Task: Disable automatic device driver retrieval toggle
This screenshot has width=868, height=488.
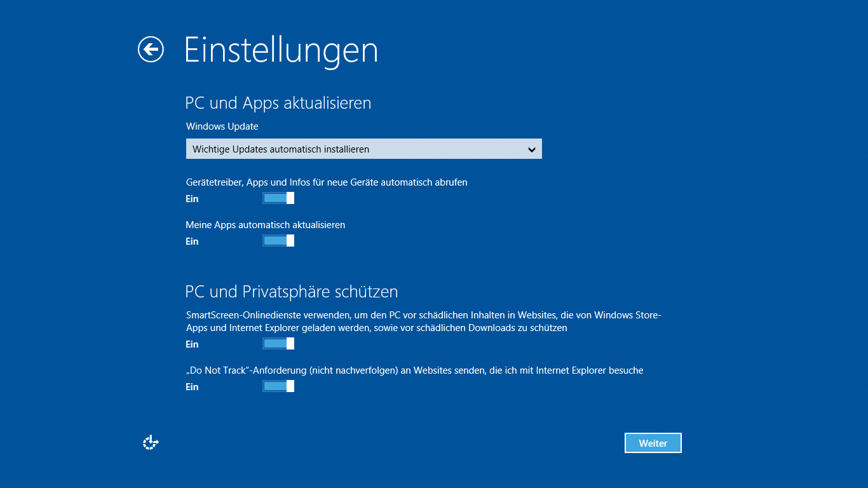Action: 278,198
